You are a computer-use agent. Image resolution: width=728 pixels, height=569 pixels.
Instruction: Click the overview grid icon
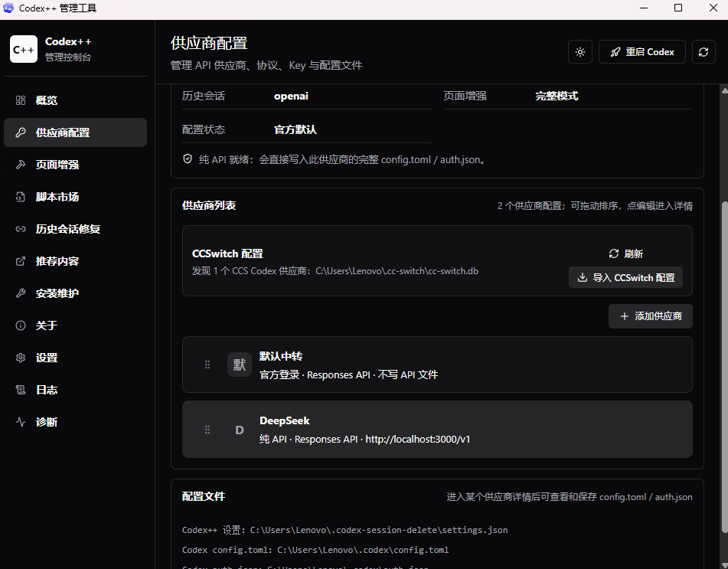pos(21,100)
